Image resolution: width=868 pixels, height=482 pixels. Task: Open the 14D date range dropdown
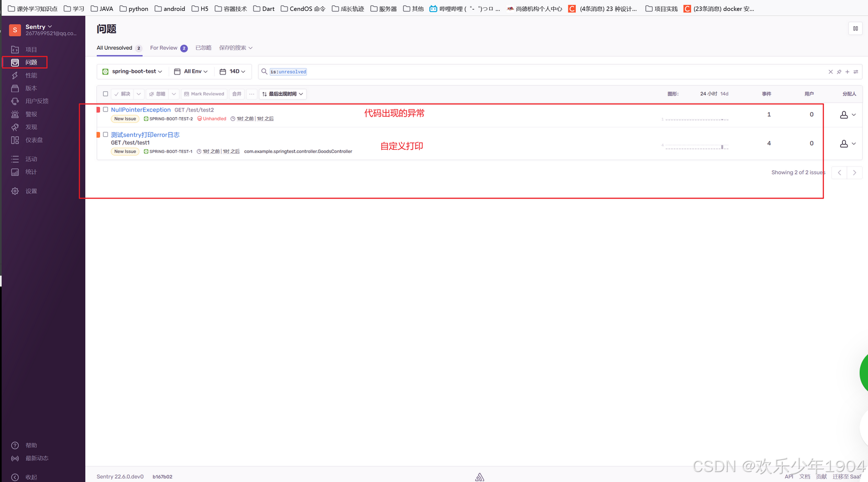pos(233,71)
